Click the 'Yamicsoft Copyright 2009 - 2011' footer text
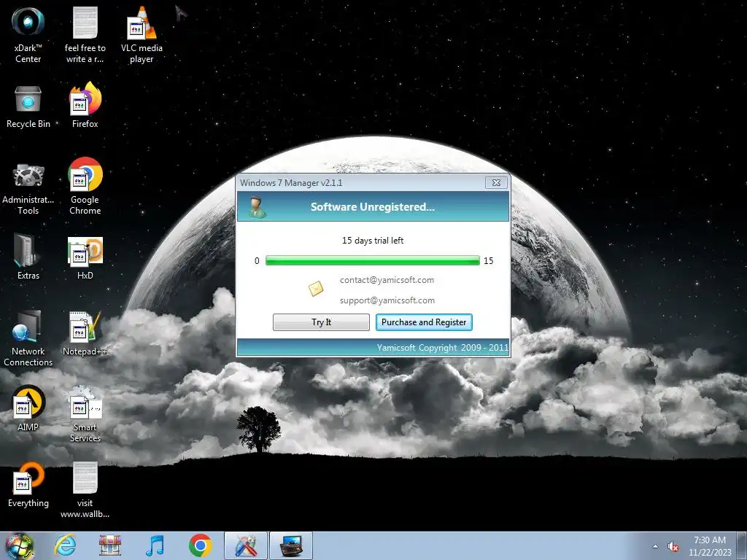The image size is (747, 560). click(443, 348)
